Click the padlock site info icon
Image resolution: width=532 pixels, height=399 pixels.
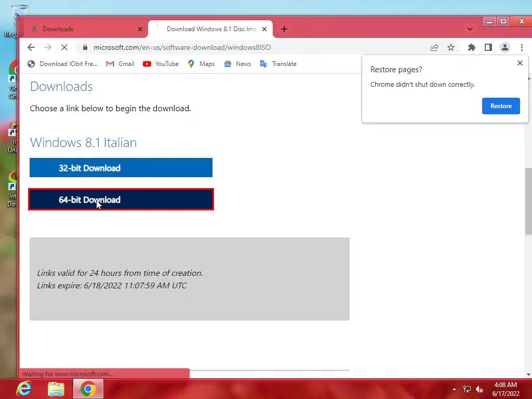(x=85, y=47)
